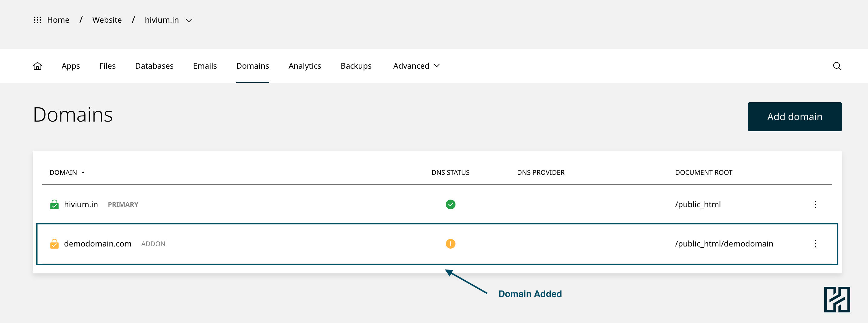The height and width of the screenshot is (323, 868).
Task: Click the green SSL lock for hivium.in
Action: point(54,204)
